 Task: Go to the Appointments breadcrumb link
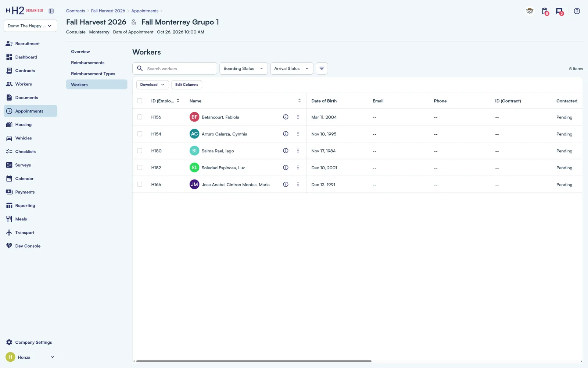[145, 11]
